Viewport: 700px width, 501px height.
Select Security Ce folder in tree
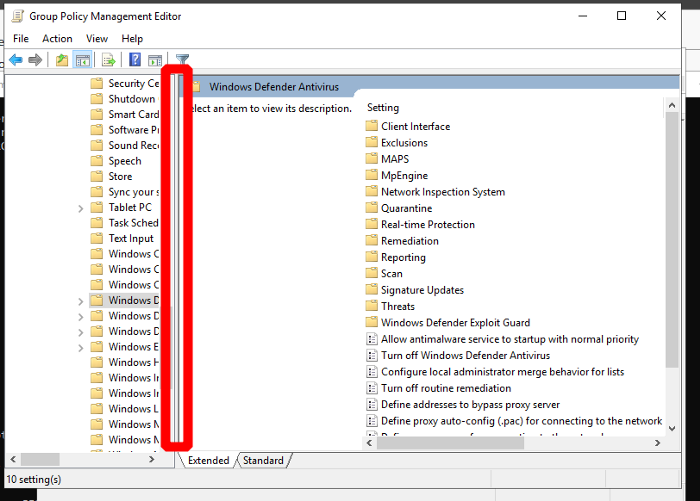click(133, 84)
